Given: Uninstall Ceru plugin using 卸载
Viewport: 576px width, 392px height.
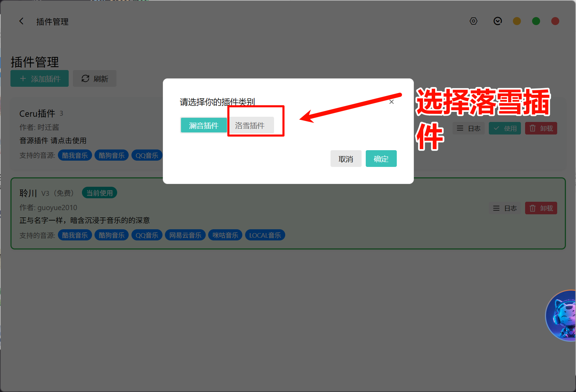Looking at the screenshot, I should click(541, 129).
